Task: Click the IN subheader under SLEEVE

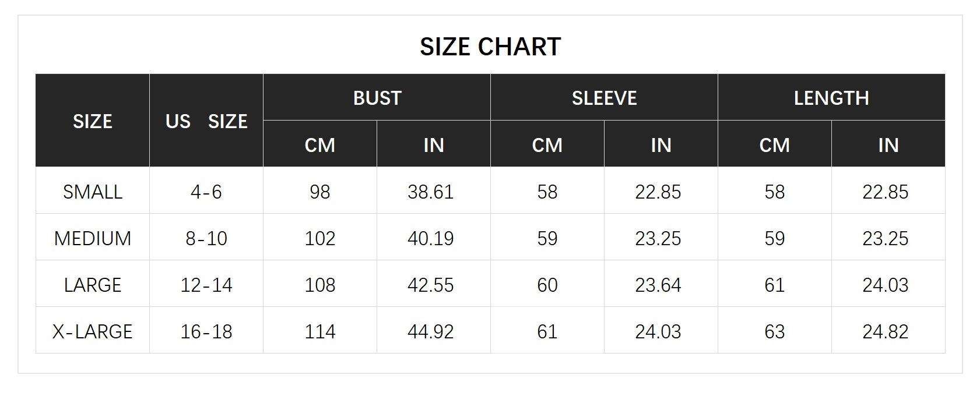Action: pyautogui.click(x=661, y=145)
